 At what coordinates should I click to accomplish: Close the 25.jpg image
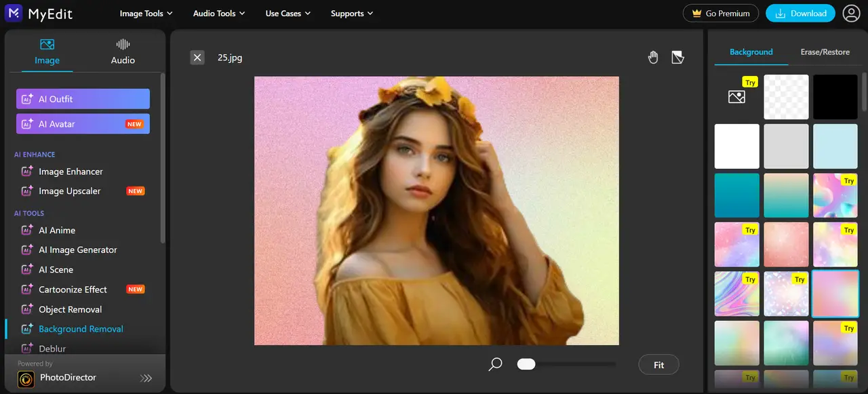pyautogui.click(x=197, y=57)
